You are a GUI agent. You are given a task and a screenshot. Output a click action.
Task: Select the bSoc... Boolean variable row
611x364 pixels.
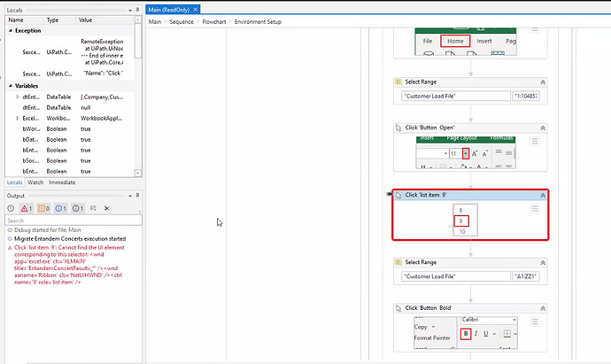point(70,160)
